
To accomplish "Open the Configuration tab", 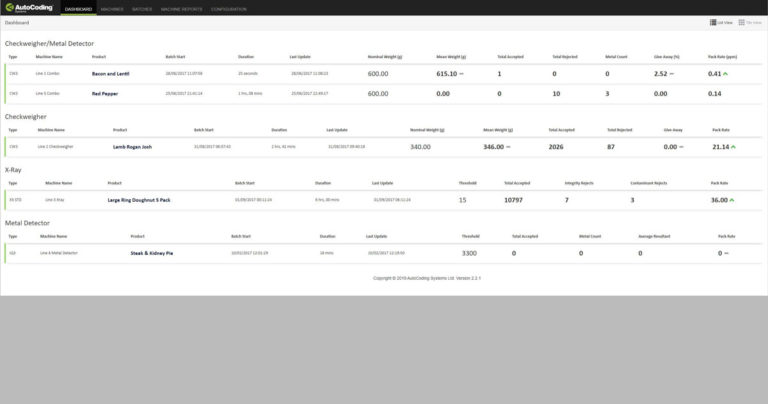I will click(x=229, y=8).
